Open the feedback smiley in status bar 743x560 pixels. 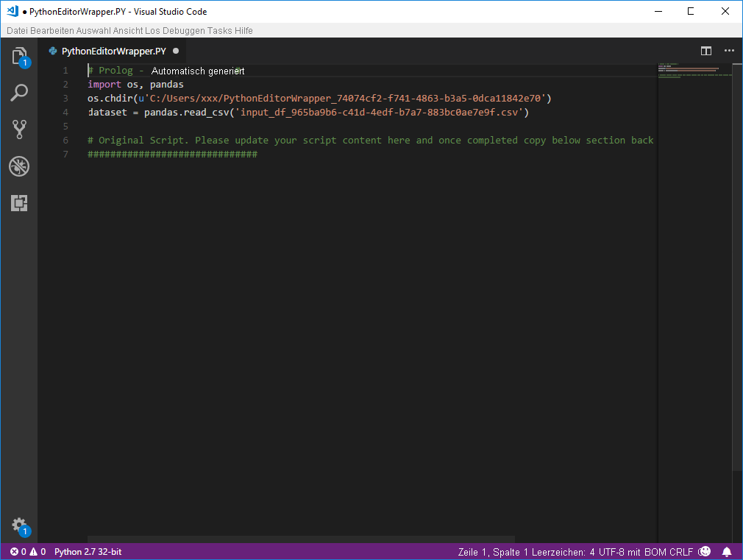705,551
